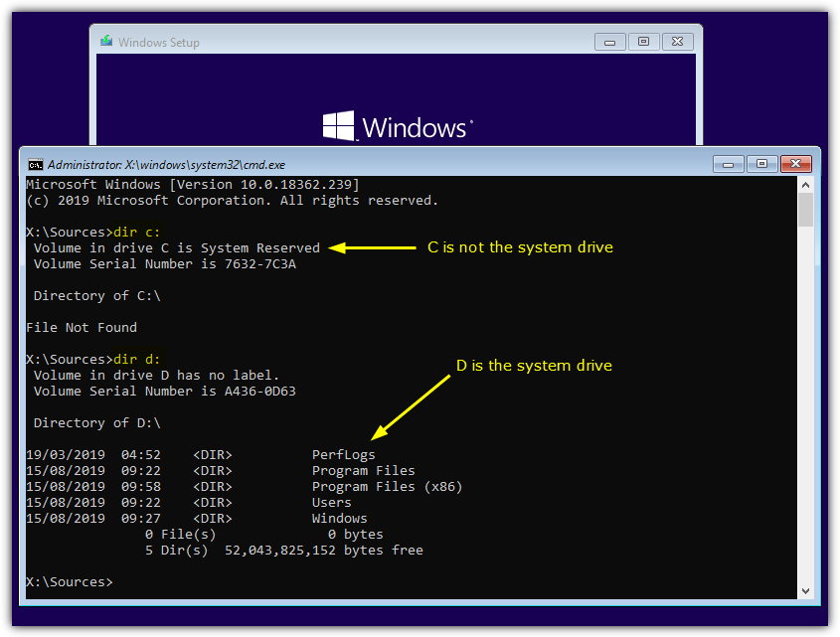The image size is (840, 637).
Task: Minimize the Windows Setup window
Action: (609, 42)
